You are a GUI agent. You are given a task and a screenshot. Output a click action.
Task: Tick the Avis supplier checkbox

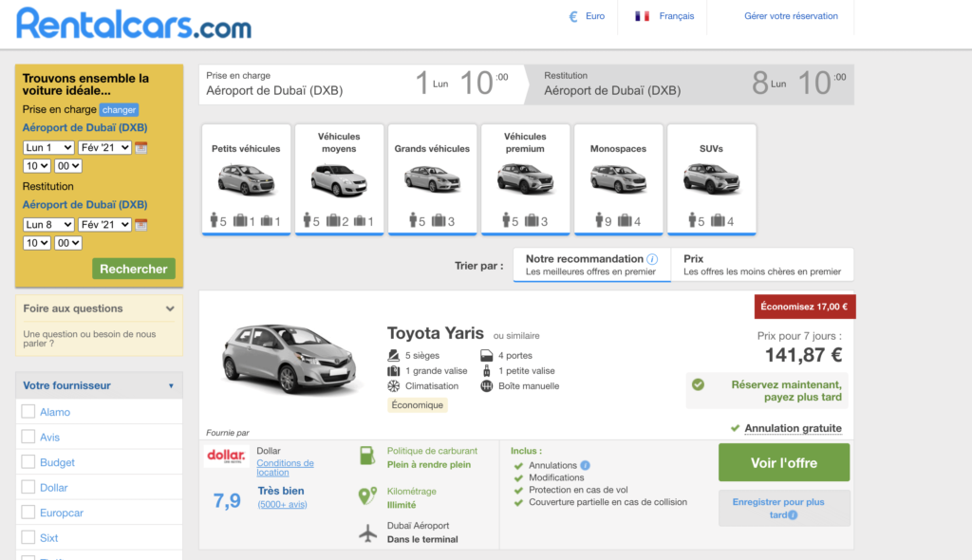click(x=28, y=437)
